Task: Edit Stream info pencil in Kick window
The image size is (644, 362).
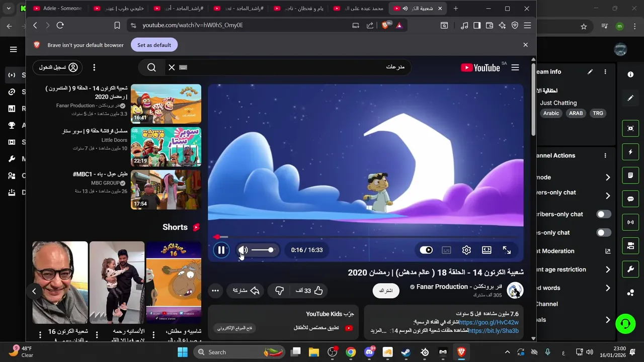Action: [x=590, y=72]
